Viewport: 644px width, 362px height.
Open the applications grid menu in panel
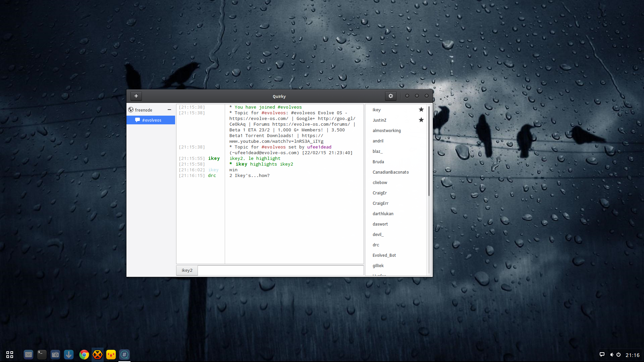pos(10,355)
